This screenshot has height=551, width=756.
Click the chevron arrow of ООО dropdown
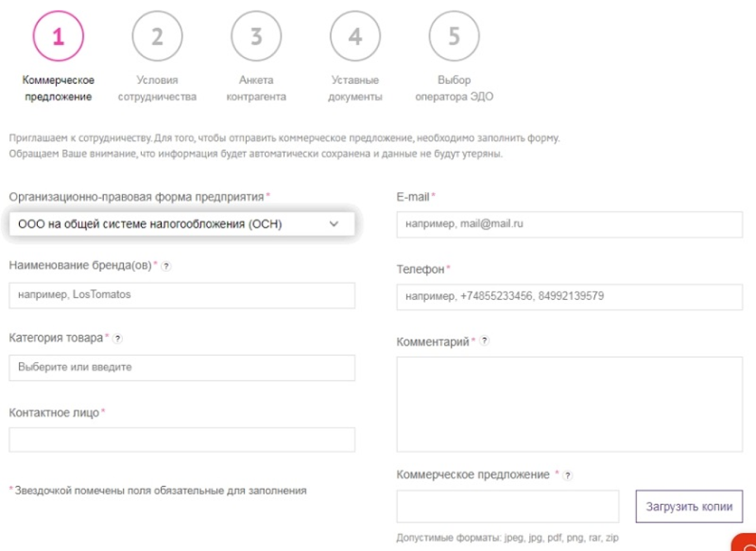pos(334,224)
